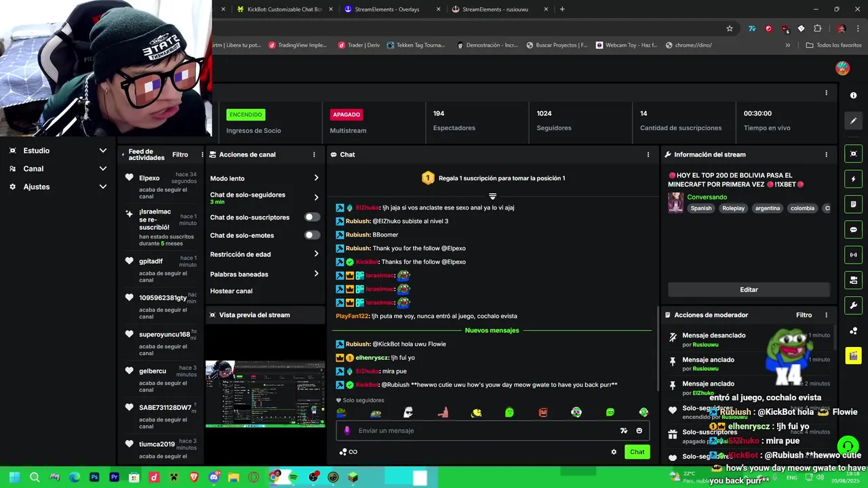
Task: Open chat settings gear icon
Action: click(614, 452)
